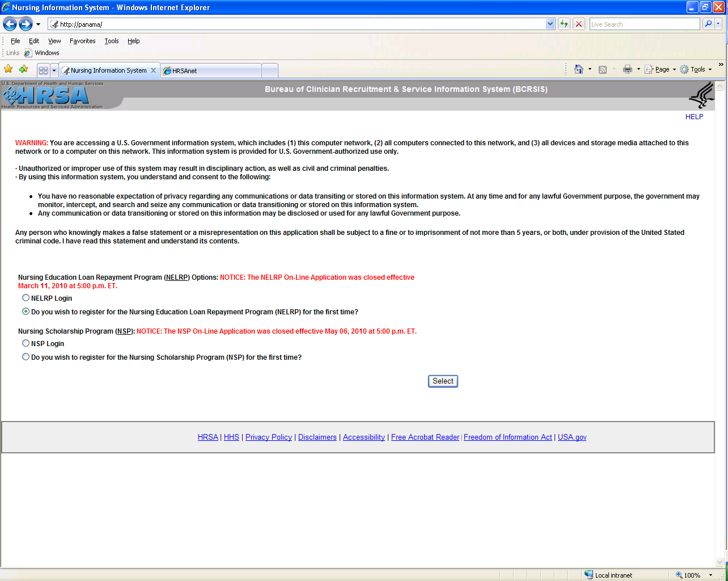728x581 pixels.
Task: Open the Accessibility link
Action: pyautogui.click(x=364, y=437)
